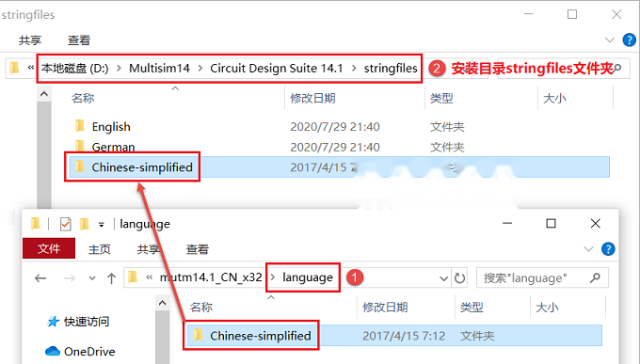Open quick access toolbar dropdown in language window
Image resolution: width=640 pixels, height=364 pixels.
point(102,225)
